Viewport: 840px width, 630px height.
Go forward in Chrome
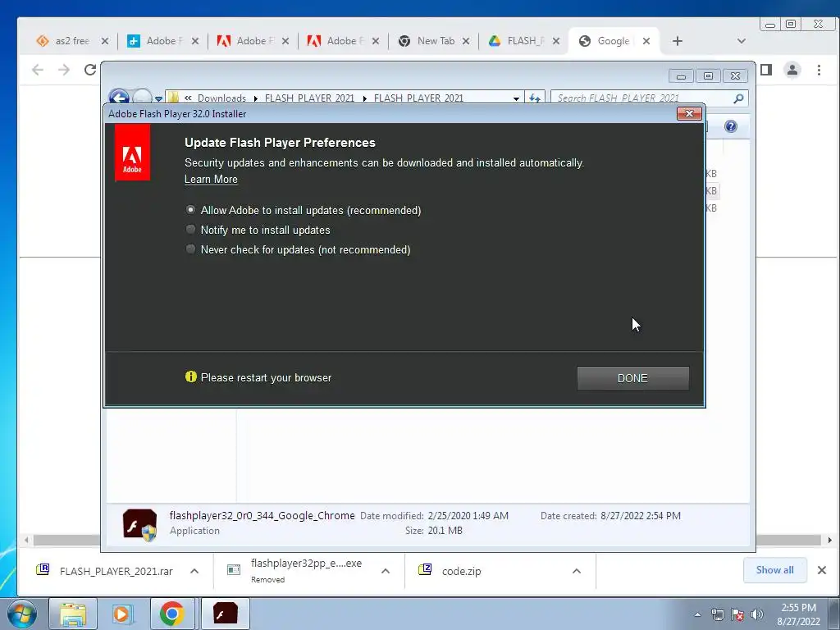click(x=64, y=70)
